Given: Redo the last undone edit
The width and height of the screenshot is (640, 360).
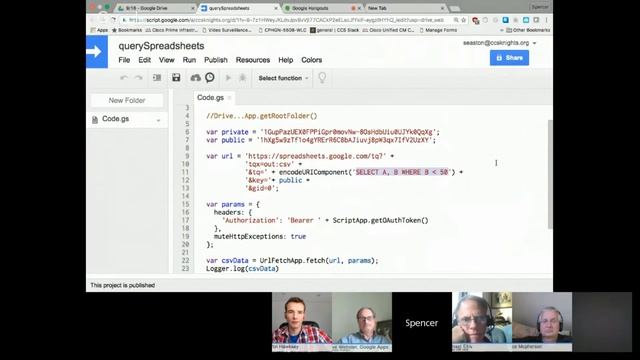Looking at the screenshot, I should [x=139, y=78].
